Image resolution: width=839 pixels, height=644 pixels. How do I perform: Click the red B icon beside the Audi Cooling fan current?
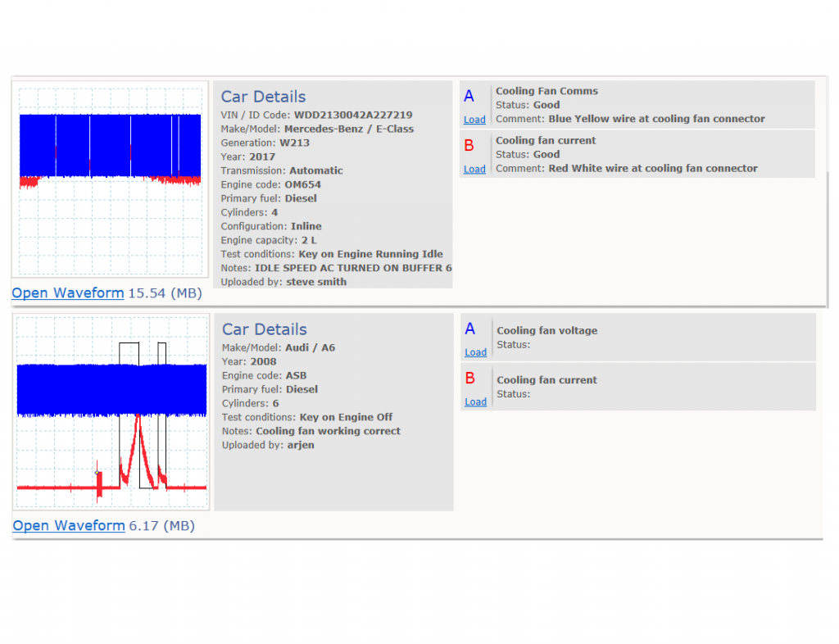pos(469,379)
